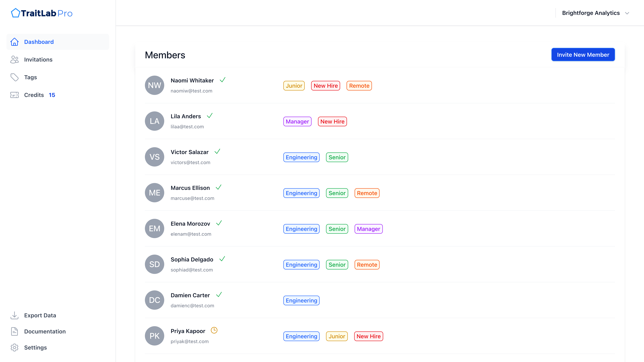Click the email naomiw@test.com

[x=191, y=91]
